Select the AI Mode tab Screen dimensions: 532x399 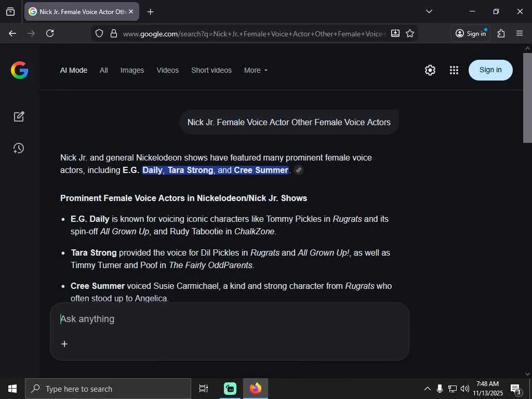(74, 70)
